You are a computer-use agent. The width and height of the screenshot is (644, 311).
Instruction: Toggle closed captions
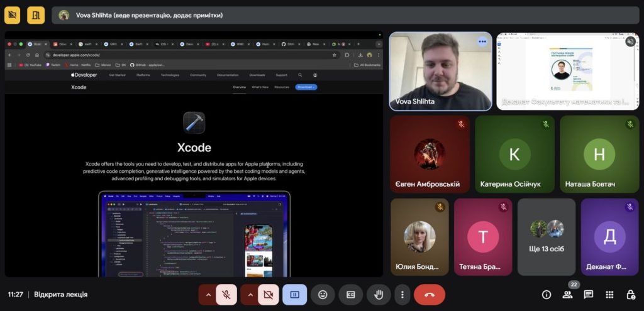[x=350, y=295]
